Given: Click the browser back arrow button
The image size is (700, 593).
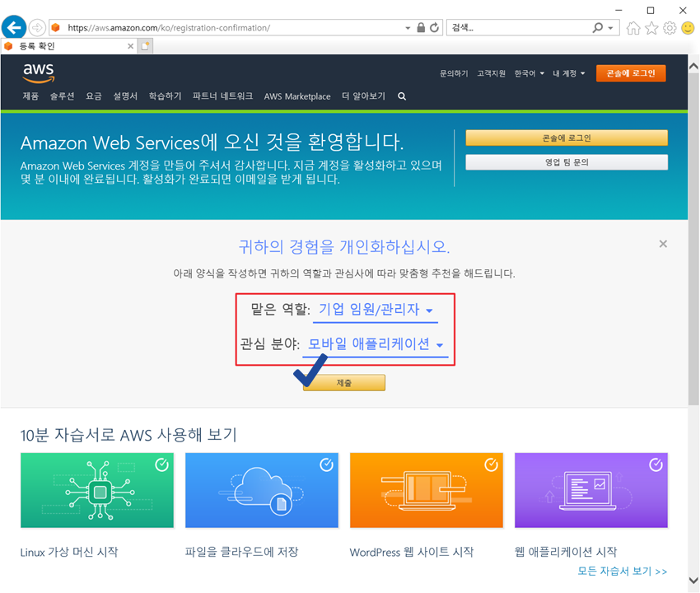Looking at the screenshot, I should (13, 28).
